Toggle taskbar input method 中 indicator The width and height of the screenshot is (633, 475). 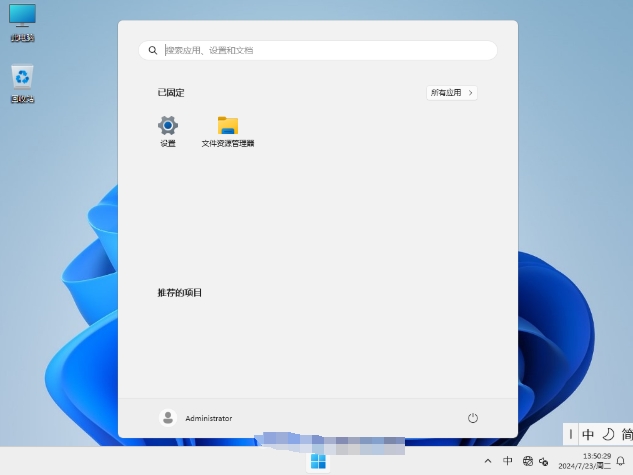[508, 461]
